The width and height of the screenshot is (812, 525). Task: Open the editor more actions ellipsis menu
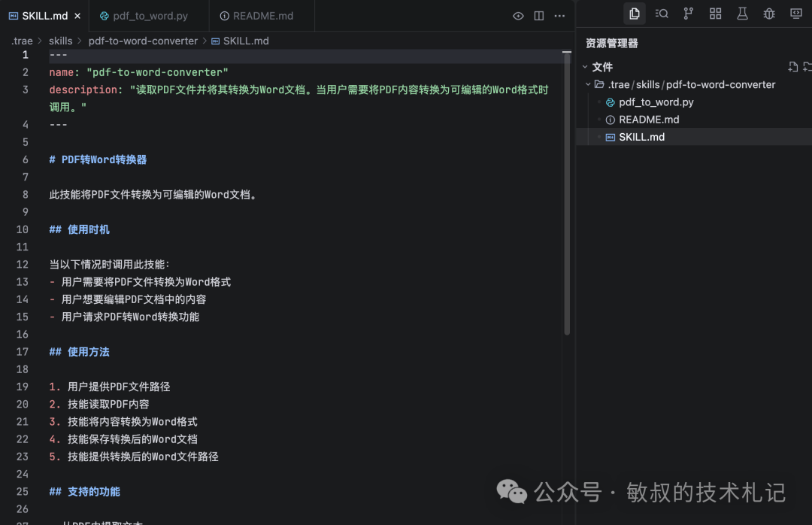(x=559, y=15)
